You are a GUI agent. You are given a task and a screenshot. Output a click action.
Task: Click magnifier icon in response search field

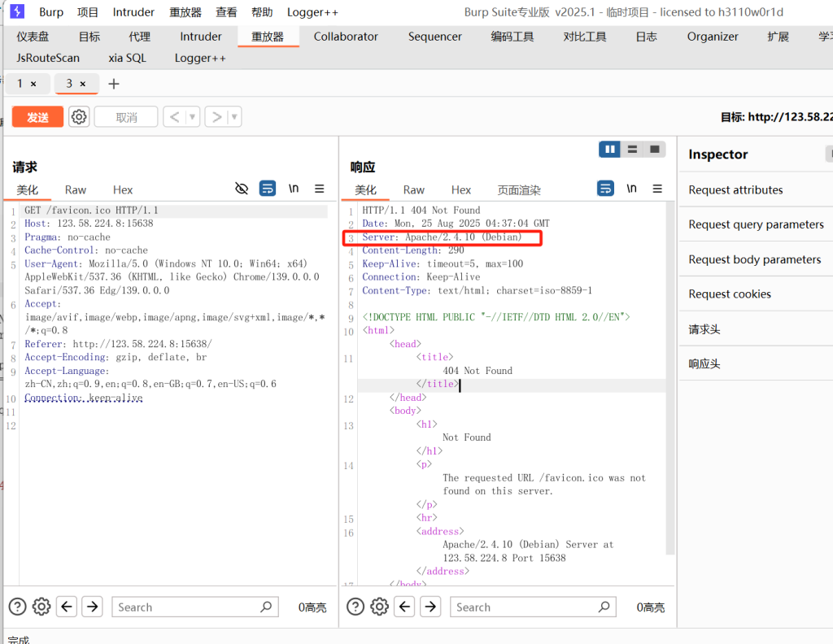click(604, 607)
